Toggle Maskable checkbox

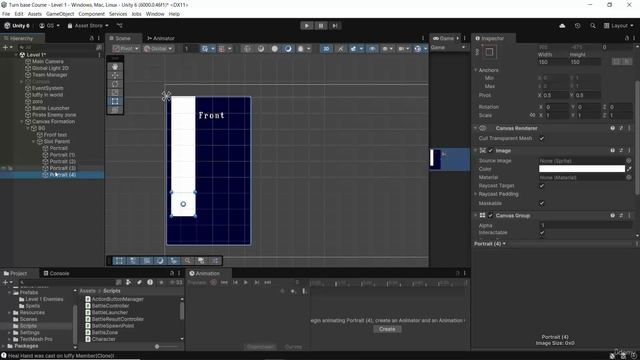point(542,203)
